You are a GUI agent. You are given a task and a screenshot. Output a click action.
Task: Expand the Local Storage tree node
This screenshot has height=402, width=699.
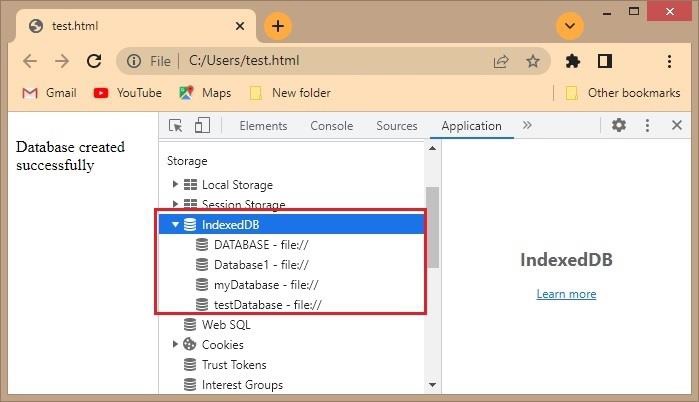(176, 185)
